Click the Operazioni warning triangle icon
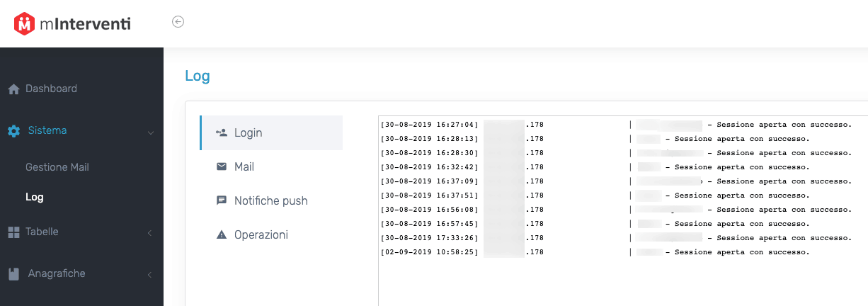Image resolution: width=868 pixels, height=306 pixels. coord(222,234)
